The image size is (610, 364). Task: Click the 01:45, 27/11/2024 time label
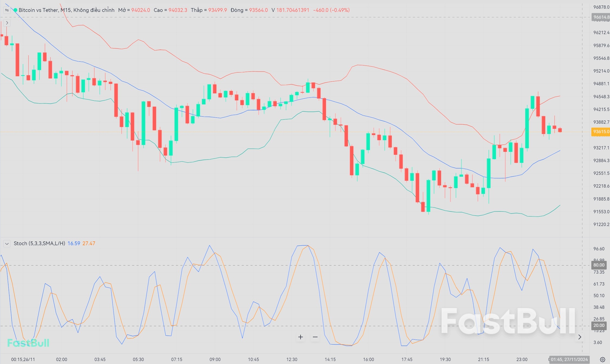point(569,360)
